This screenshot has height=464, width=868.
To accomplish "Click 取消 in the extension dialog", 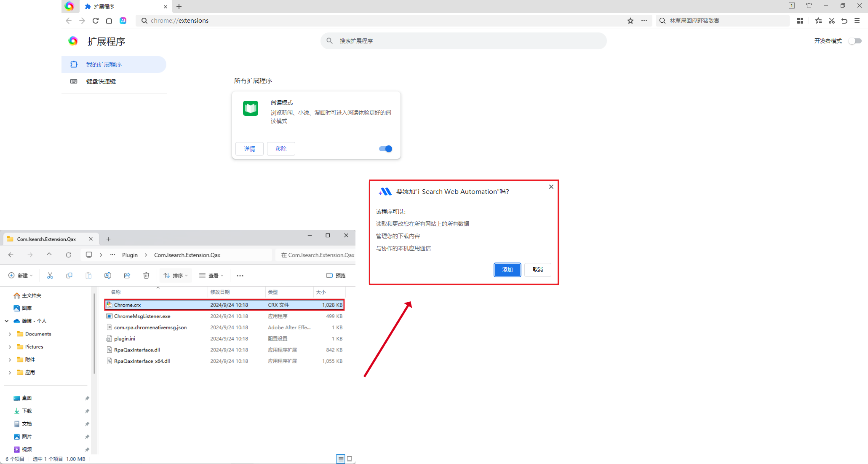I will 537,270.
